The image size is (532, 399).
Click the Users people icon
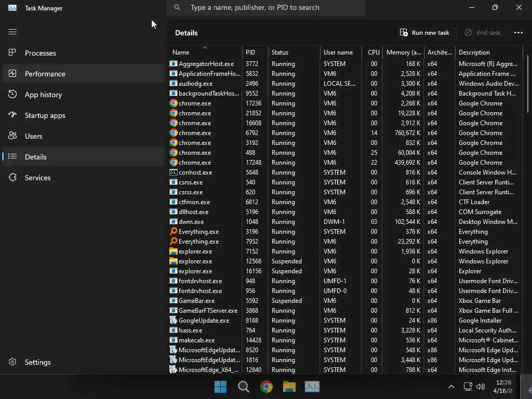click(12, 136)
